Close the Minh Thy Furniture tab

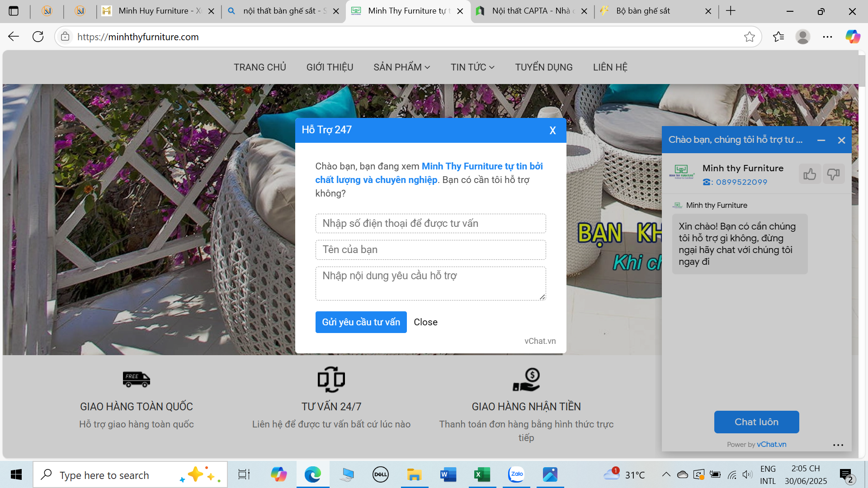pos(460,11)
